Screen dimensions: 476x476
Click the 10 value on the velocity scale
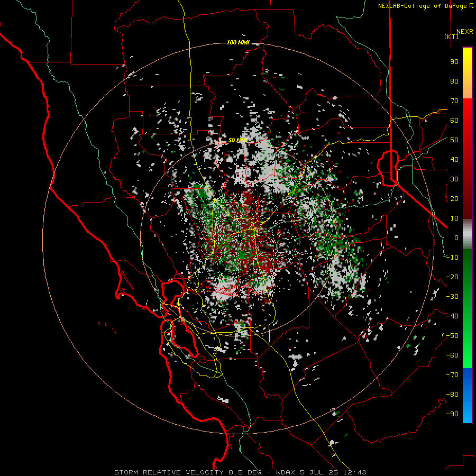[454, 218]
